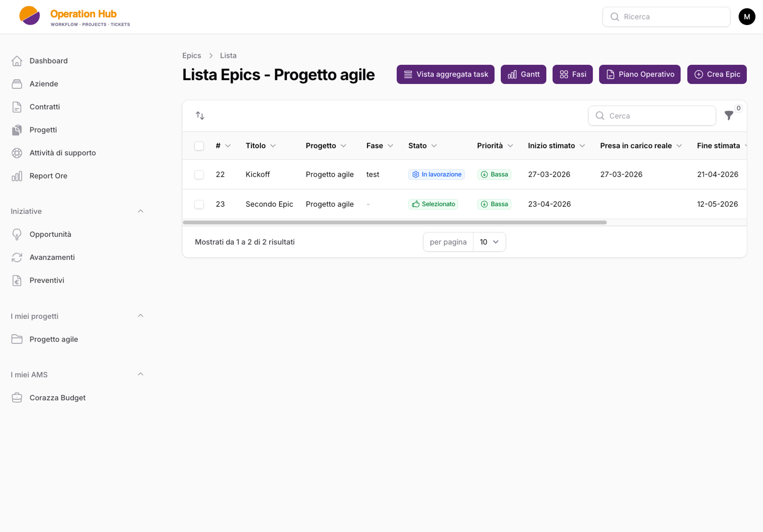This screenshot has width=763, height=532.
Task: Open the per pagina 10 dropdown
Action: [x=489, y=242]
